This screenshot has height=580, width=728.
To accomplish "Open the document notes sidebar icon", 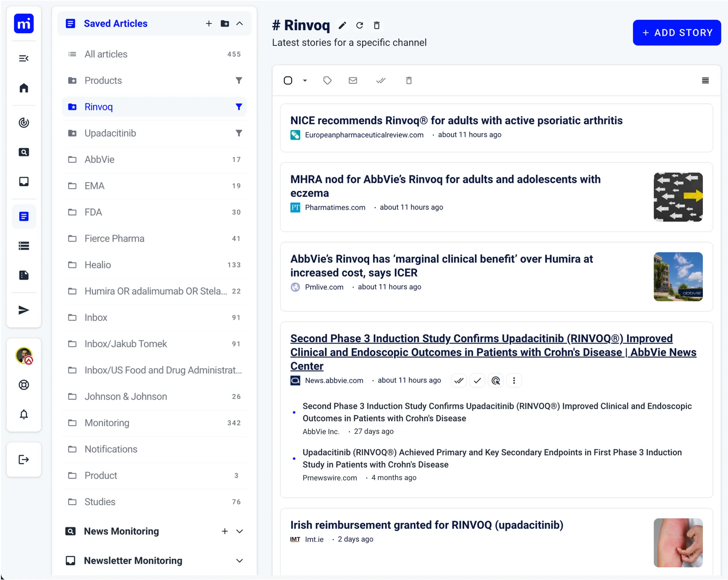I will [x=24, y=275].
